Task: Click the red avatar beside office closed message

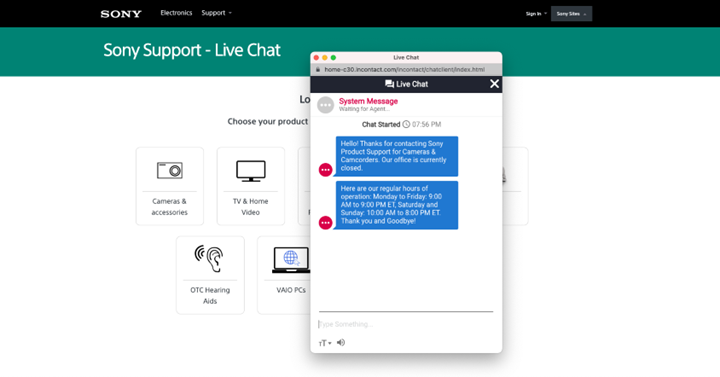Action: coord(326,170)
